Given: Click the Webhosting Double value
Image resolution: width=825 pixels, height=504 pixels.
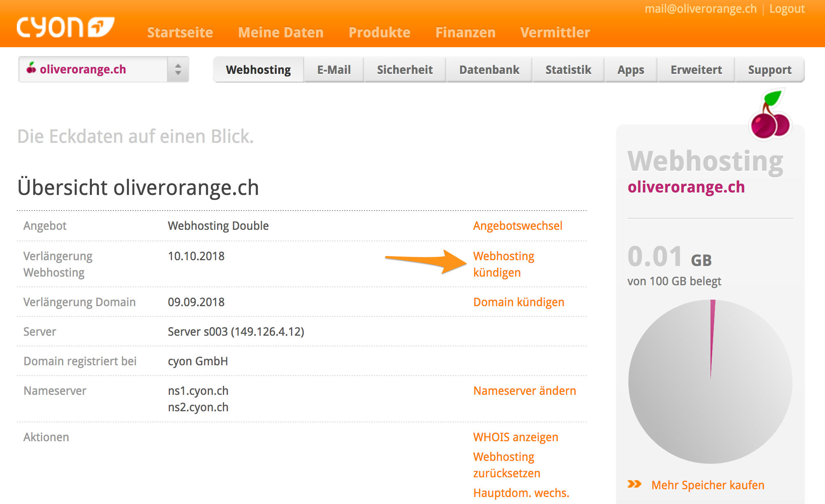Looking at the screenshot, I should click(x=218, y=226).
